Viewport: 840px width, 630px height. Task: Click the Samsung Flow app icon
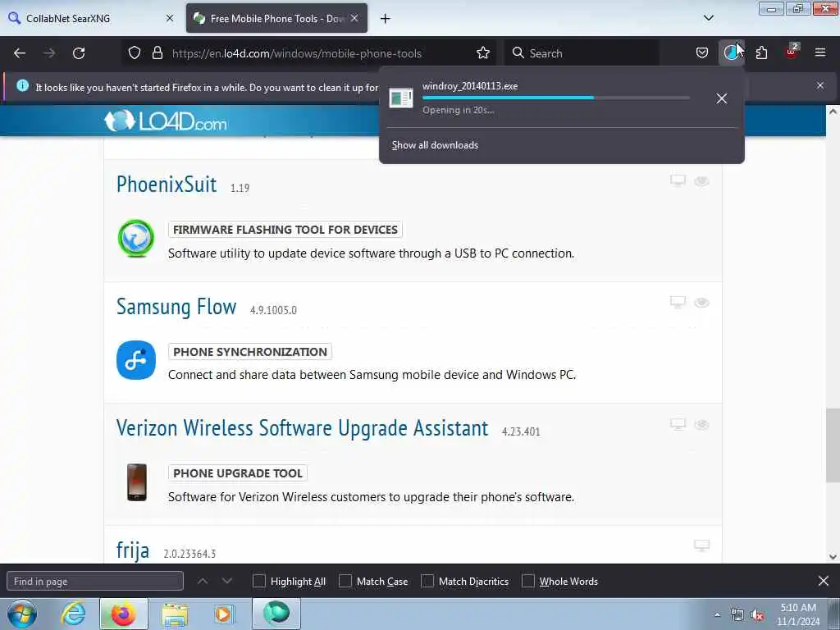click(136, 360)
